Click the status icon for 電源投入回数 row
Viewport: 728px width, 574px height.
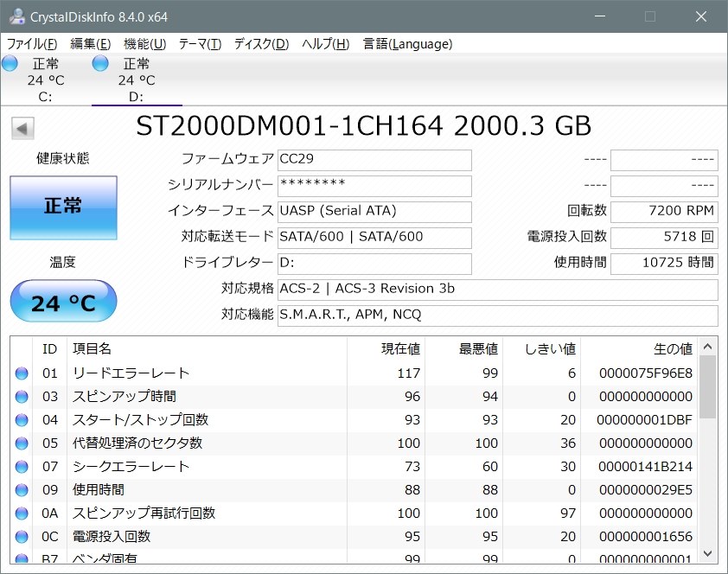tap(21, 536)
